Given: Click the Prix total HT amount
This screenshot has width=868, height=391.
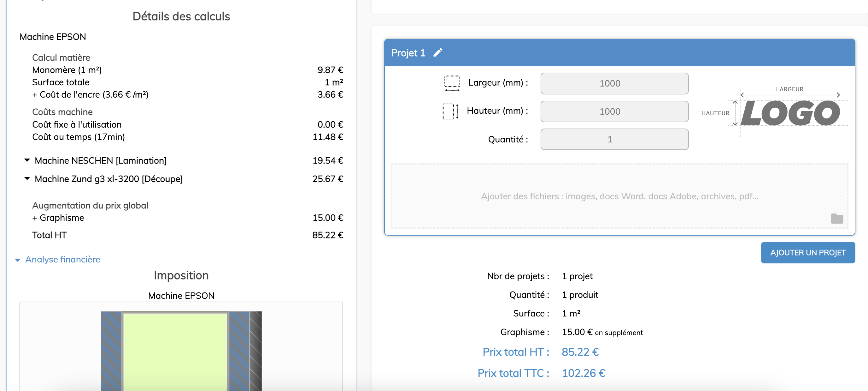Looking at the screenshot, I should tap(580, 352).
